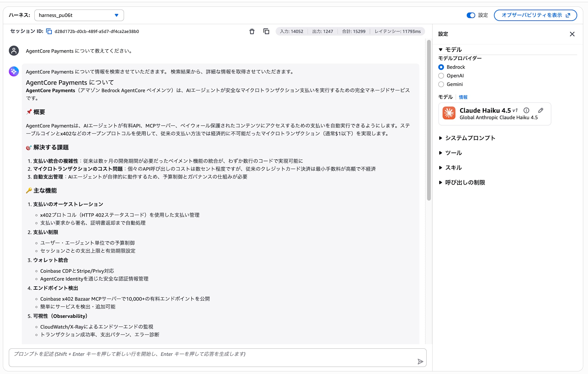The height and width of the screenshot is (374, 588).
Task: Select the Gemini model provider
Action: 441,84
